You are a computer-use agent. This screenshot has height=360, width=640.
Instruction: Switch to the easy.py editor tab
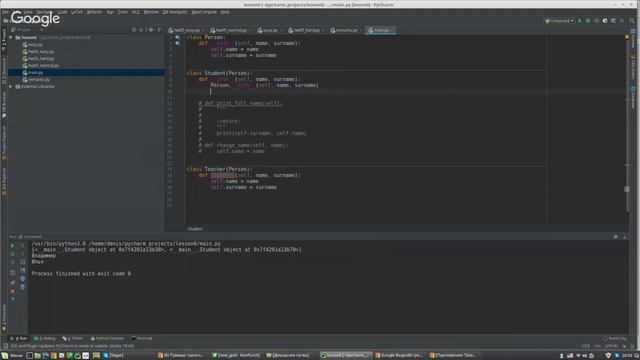point(270,30)
